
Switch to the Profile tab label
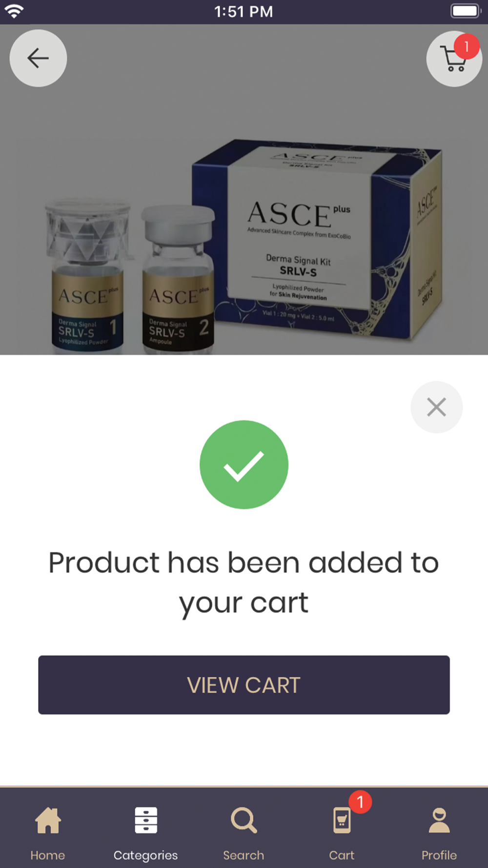pyautogui.click(x=439, y=855)
